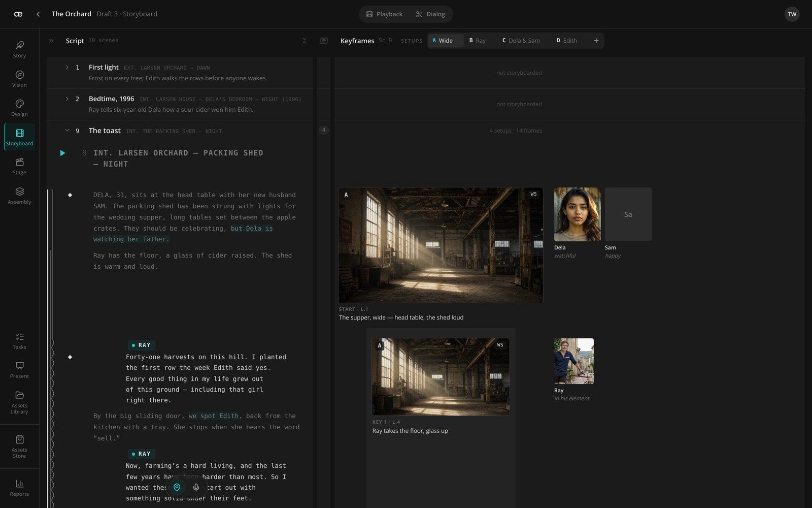Click highlighted text 'we spot Edith'
Viewport: 812px width, 508px height.
click(214, 416)
